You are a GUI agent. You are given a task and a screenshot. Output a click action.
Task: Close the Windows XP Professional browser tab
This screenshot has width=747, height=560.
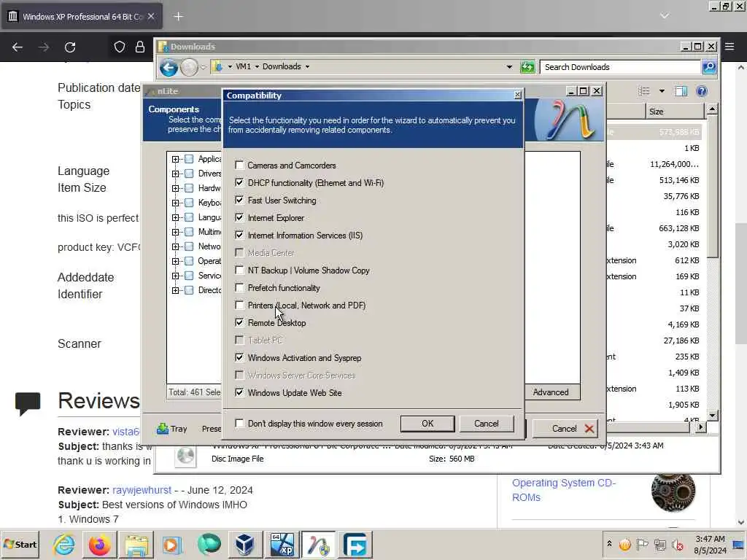(150, 17)
